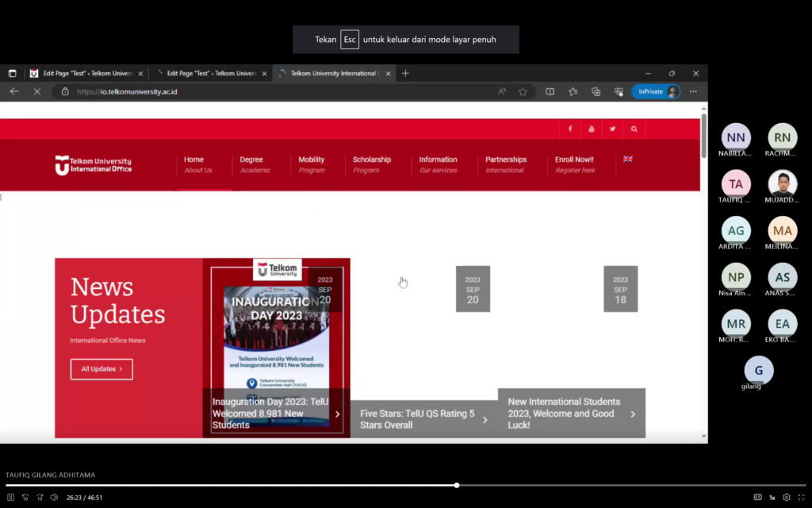Open the browser tab actions menu

[x=13, y=74]
